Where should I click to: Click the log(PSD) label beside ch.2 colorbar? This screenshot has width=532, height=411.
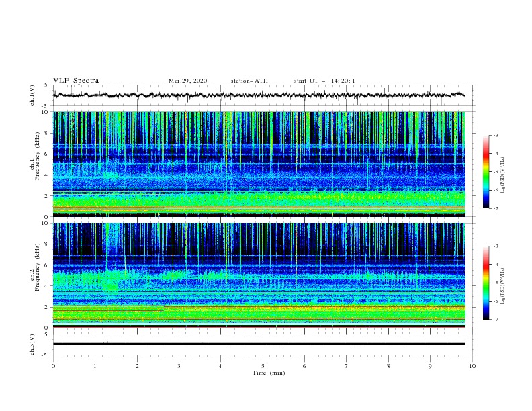503,285
